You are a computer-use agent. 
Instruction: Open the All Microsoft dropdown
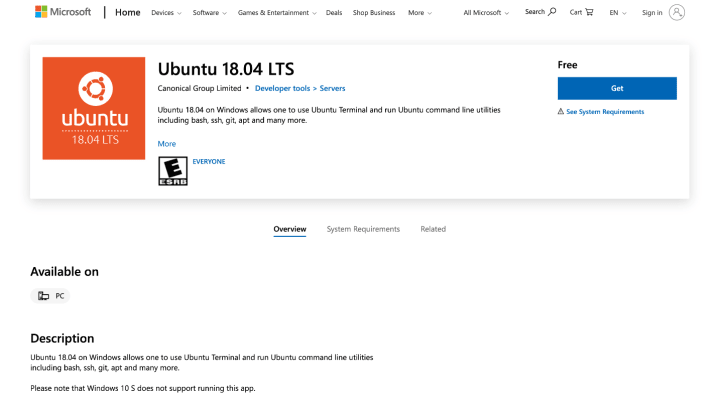coord(486,13)
